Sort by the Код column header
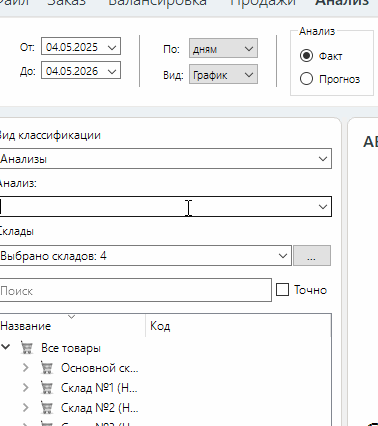The width and height of the screenshot is (378, 426). click(x=238, y=326)
